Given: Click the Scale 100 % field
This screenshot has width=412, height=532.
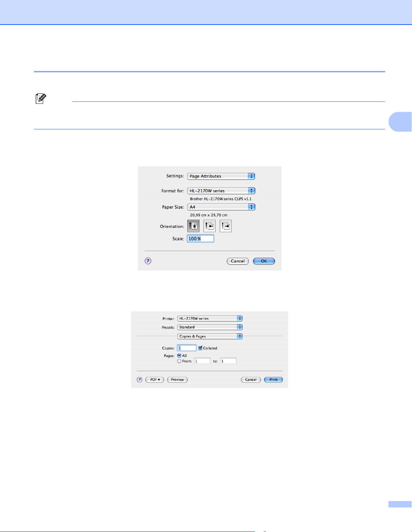Looking at the screenshot, I should 200,239.
